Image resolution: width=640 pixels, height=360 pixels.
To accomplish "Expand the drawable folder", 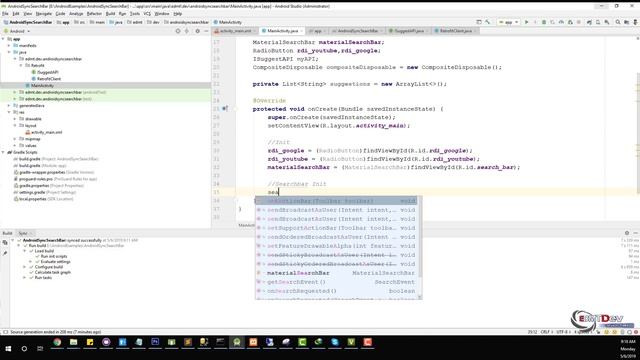I will click(x=15, y=119).
